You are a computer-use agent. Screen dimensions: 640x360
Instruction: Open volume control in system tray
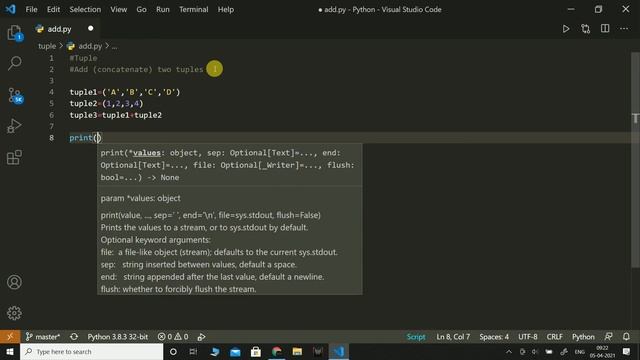point(535,351)
